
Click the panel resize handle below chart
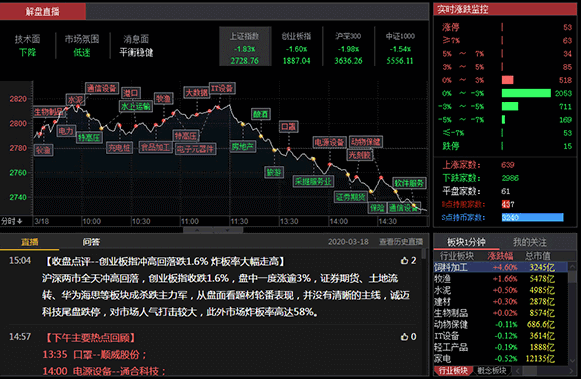click(213, 230)
